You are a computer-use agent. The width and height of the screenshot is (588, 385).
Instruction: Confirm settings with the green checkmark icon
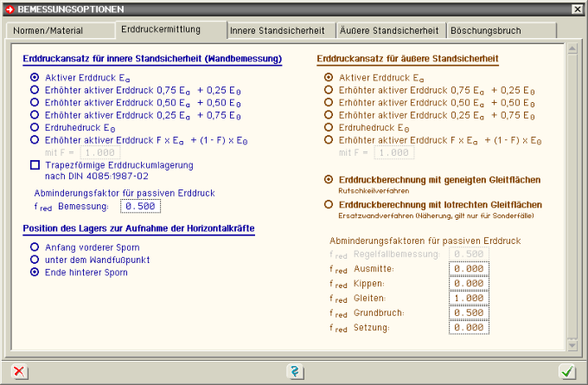click(x=567, y=371)
